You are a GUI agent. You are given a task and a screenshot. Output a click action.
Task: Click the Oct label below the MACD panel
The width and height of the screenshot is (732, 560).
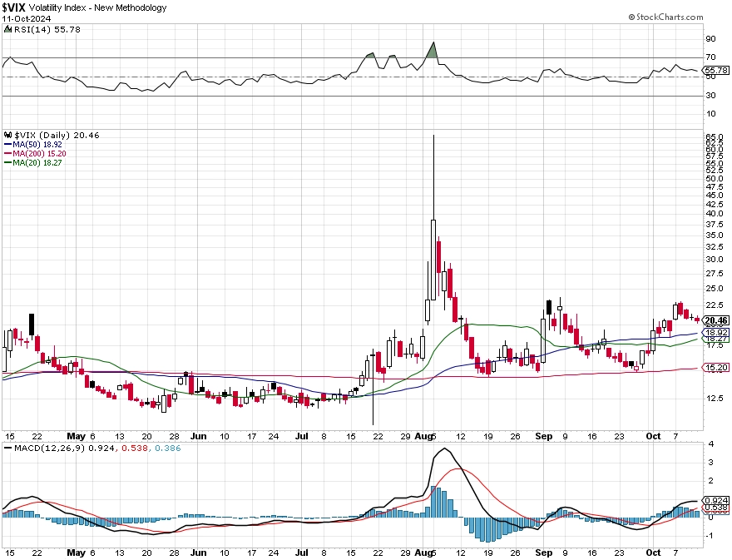pyautogui.click(x=653, y=553)
